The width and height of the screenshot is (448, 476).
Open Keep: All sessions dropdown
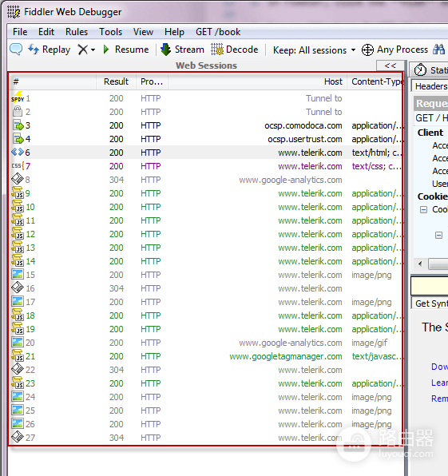(x=314, y=50)
